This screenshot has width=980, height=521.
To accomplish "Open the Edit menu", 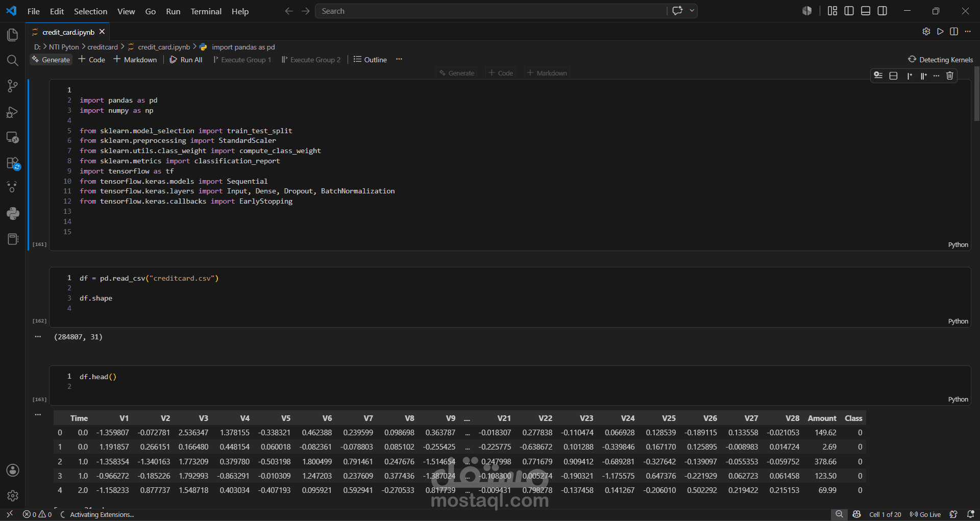I will pos(57,11).
